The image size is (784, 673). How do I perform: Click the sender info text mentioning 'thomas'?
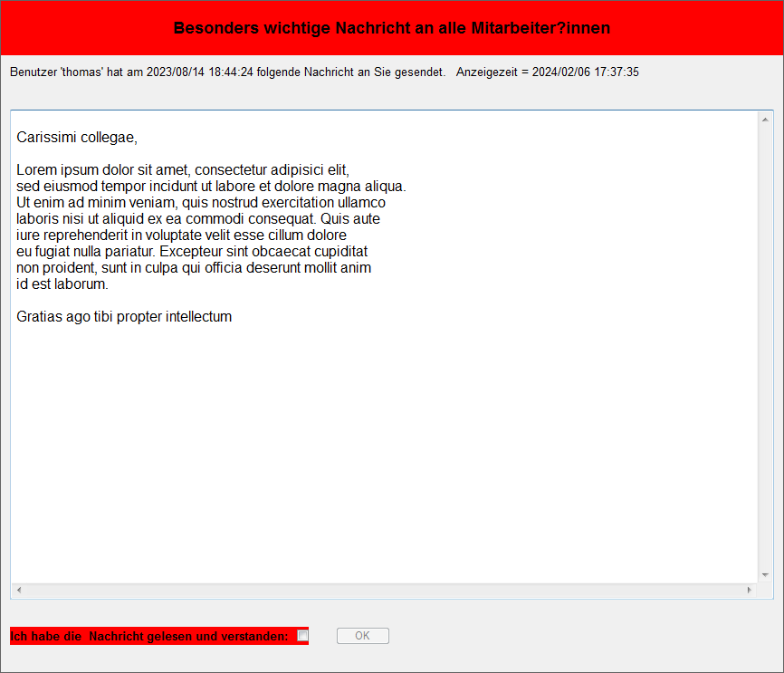click(x=226, y=72)
